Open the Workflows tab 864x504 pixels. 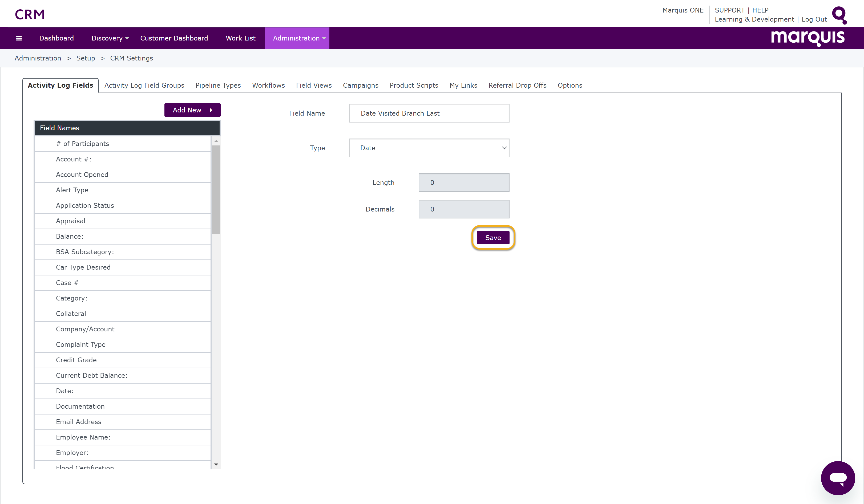point(268,85)
